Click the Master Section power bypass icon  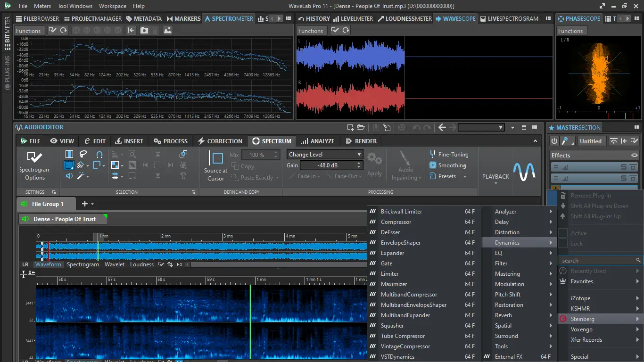tap(554, 141)
